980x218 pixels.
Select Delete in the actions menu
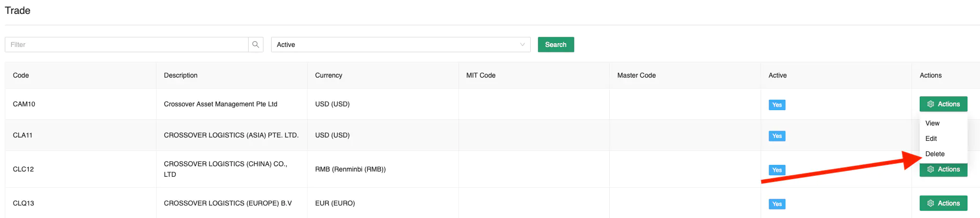934,154
